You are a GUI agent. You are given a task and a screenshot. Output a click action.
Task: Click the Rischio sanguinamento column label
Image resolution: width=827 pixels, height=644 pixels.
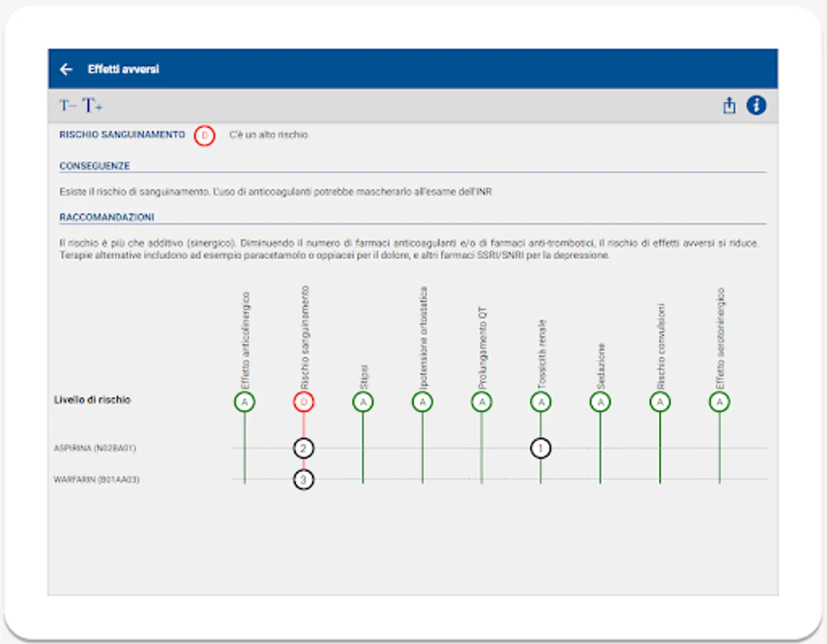click(x=305, y=338)
